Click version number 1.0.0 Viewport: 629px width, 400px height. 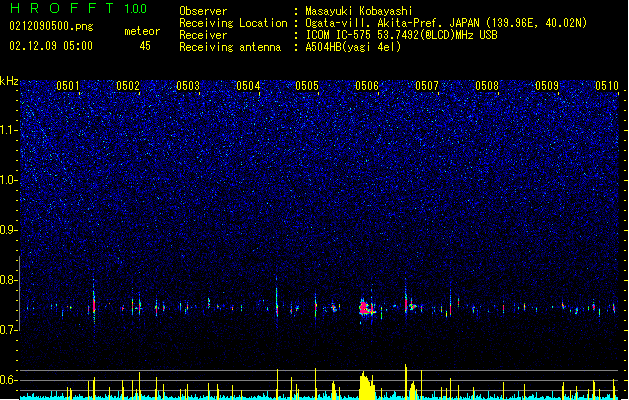136,9
